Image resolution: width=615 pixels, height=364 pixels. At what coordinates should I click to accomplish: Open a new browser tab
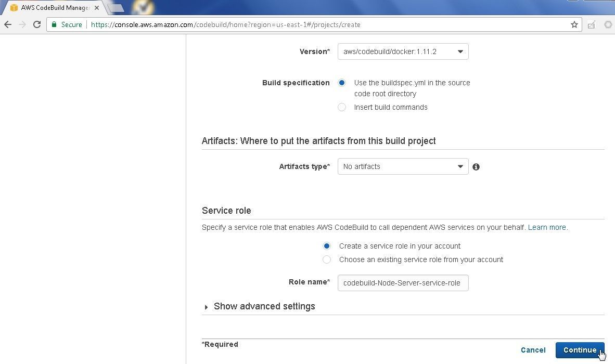pyautogui.click(x=116, y=8)
